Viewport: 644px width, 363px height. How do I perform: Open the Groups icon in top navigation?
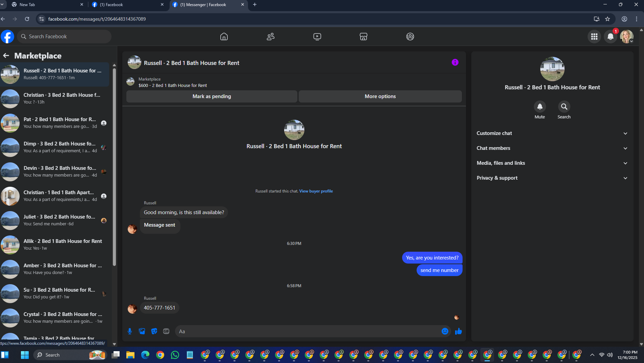(x=410, y=37)
